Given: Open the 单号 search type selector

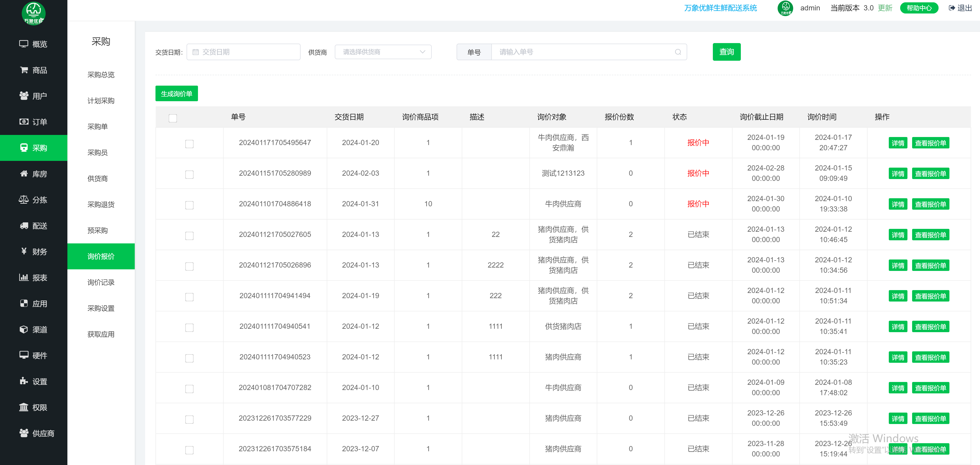Looking at the screenshot, I should pos(474,52).
